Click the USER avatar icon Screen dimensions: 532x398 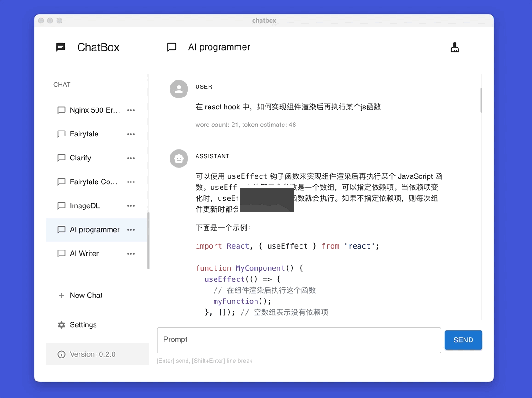coord(179,89)
